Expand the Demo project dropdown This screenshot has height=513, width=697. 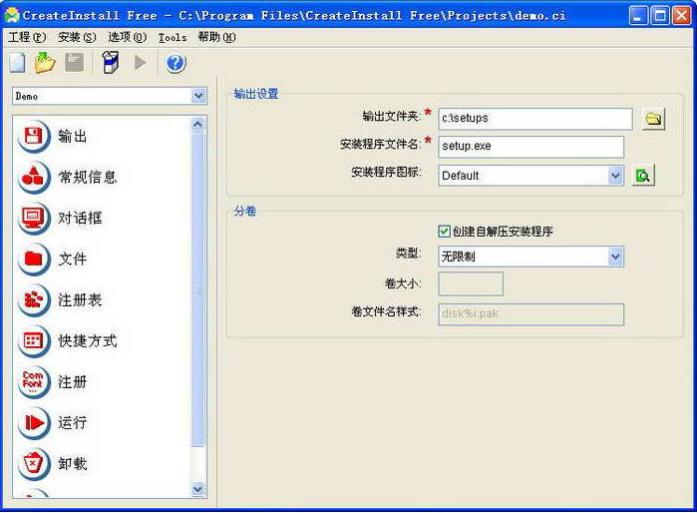pyautogui.click(x=198, y=96)
